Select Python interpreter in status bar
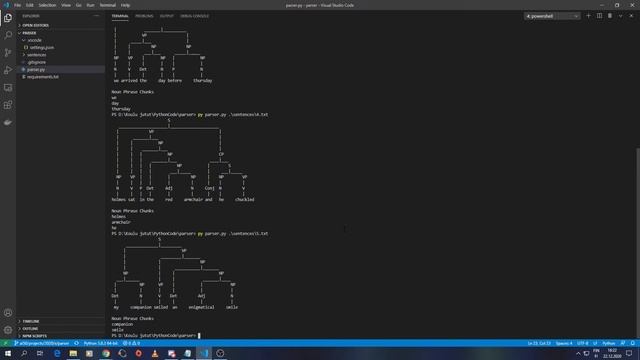 click(101, 343)
